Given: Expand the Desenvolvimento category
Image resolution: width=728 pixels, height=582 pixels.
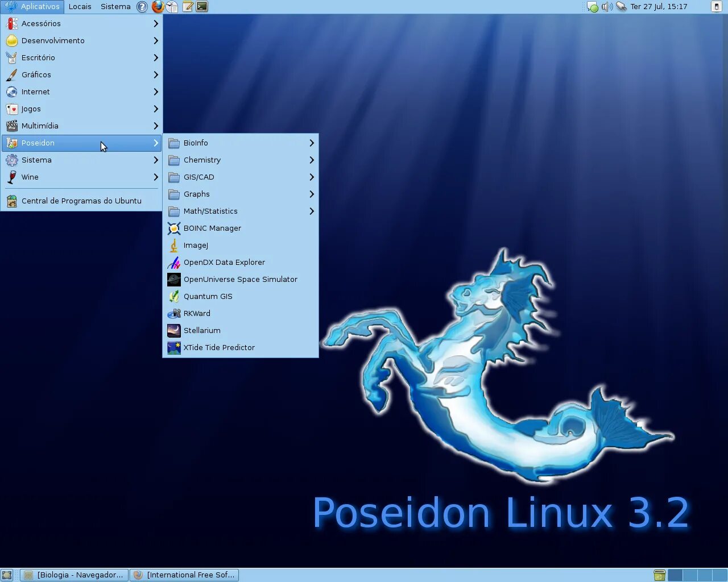Looking at the screenshot, I should (81, 40).
